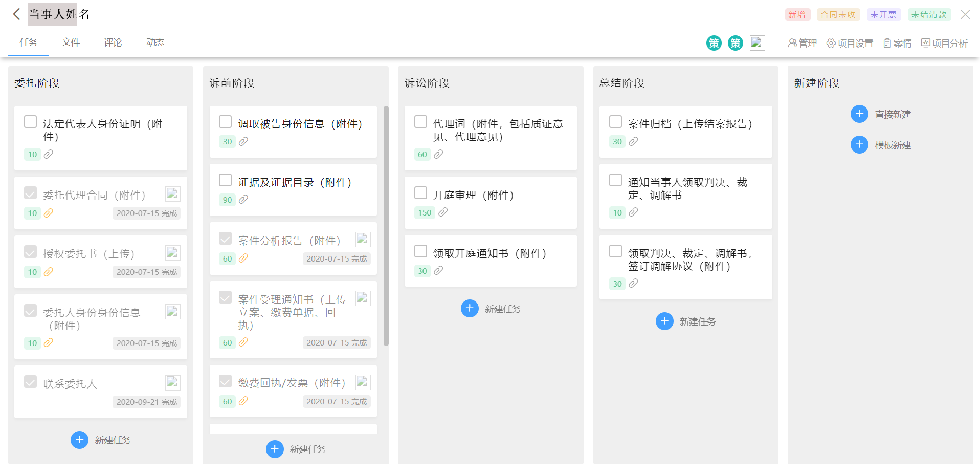Check the 开庭审理 task
The height and width of the screenshot is (474, 980).
(x=421, y=193)
